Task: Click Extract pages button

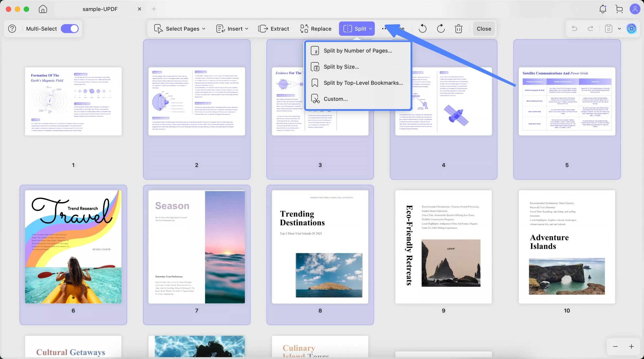Action: click(274, 29)
